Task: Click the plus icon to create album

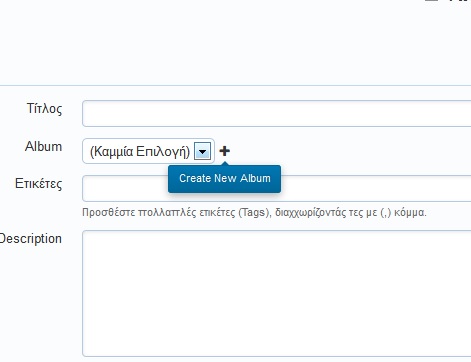Action: (x=225, y=151)
